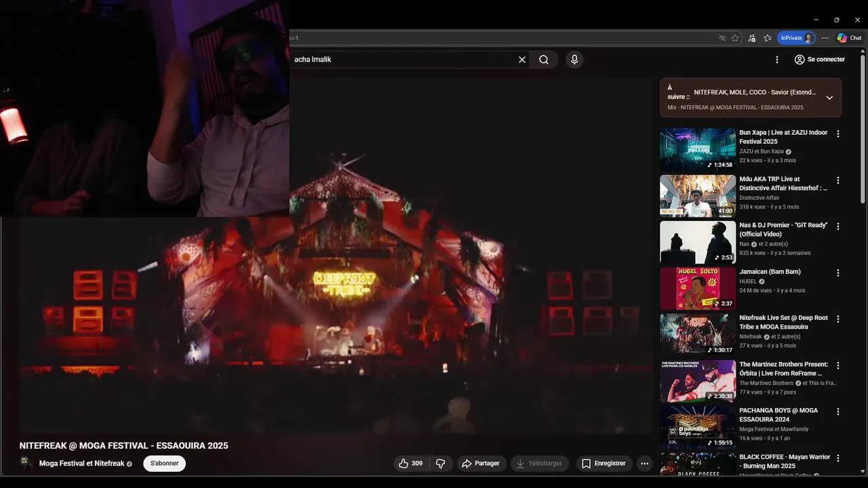Open options for Jamaican (Bam Bam) video
This screenshot has width=868, height=488.
click(838, 272)
